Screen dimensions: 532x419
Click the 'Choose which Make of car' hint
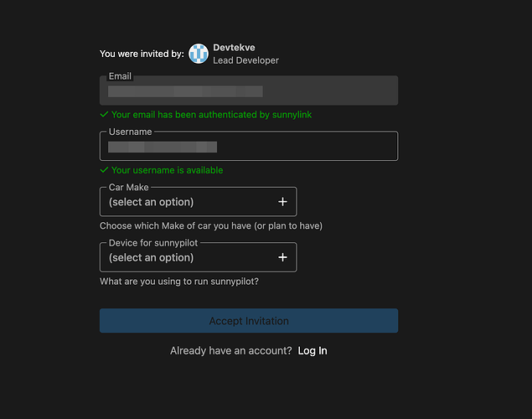click(x=211, y=226)
